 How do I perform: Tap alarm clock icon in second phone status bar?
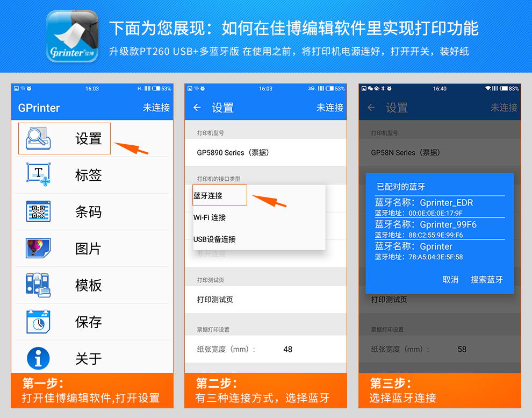pos(203,88)
